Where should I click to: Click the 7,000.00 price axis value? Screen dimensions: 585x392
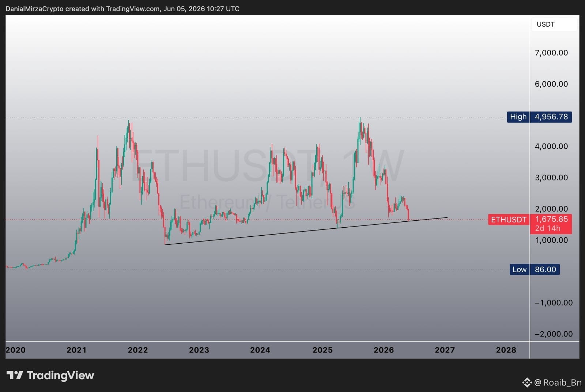[551, 53]
